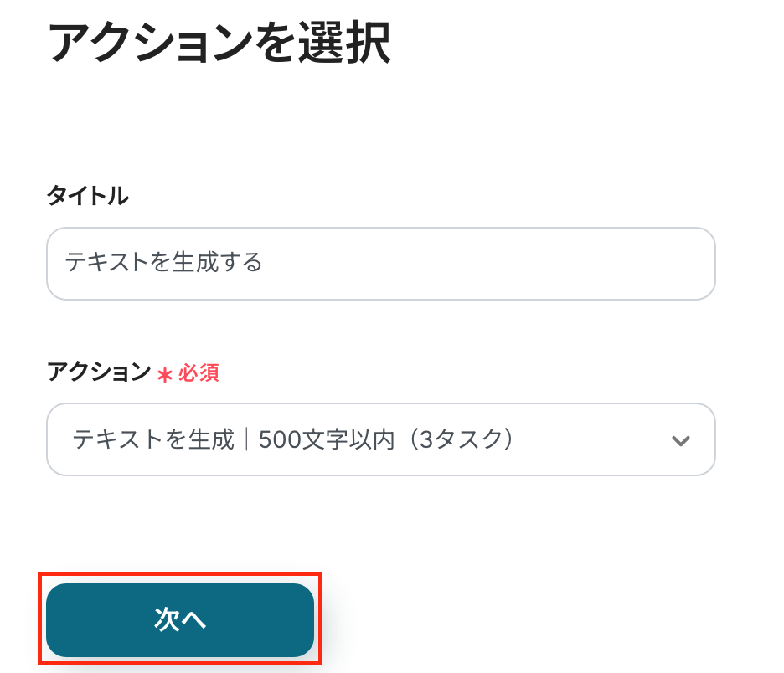
Task: Click the アクションを選択 heading
Action: pyautogui.click(x=219, y=42)
